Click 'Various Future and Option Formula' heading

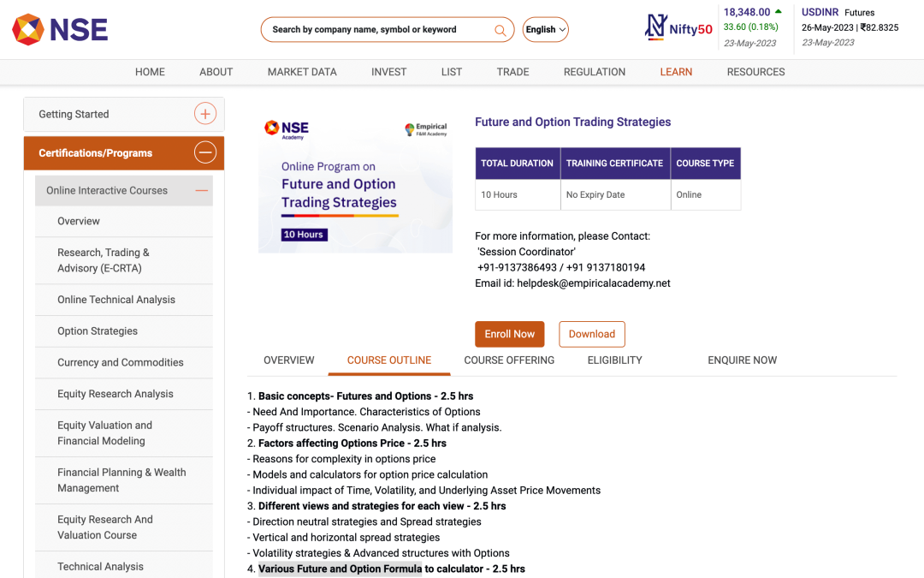pos(340,569)
